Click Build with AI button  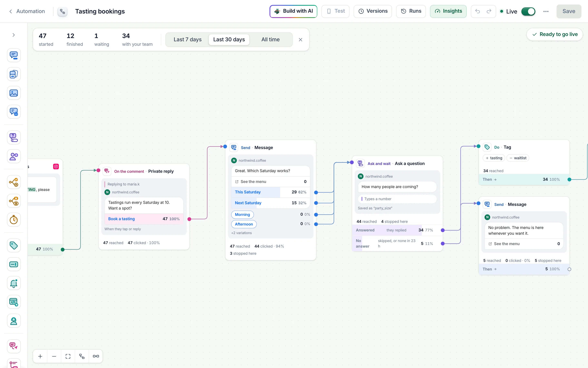(293, 11)
